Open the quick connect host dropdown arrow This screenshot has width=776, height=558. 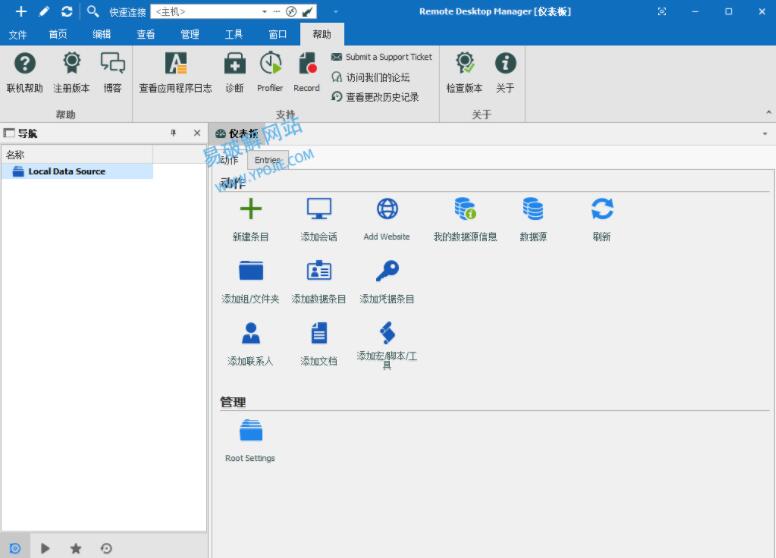[x=264, y=11]
